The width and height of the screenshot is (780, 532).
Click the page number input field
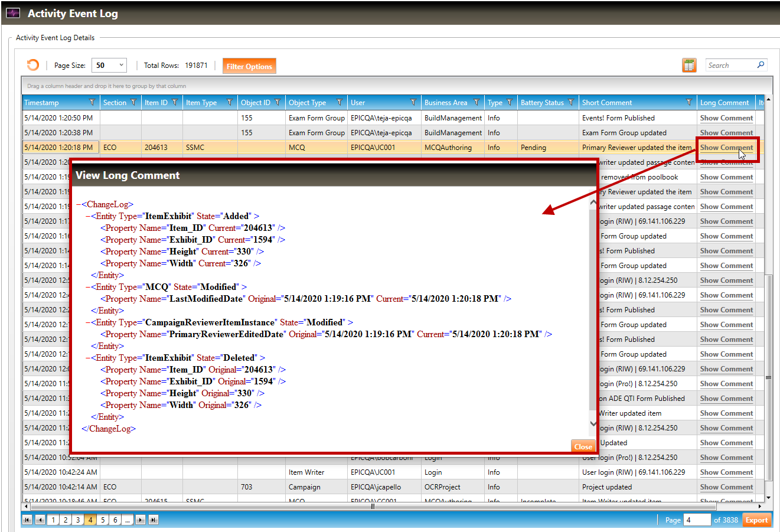pos(697,520)
